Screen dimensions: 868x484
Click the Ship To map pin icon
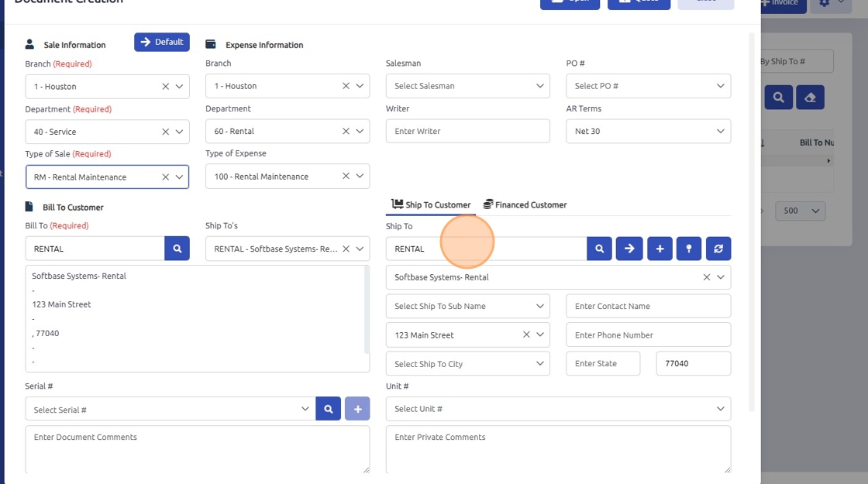tap(689, 249)
